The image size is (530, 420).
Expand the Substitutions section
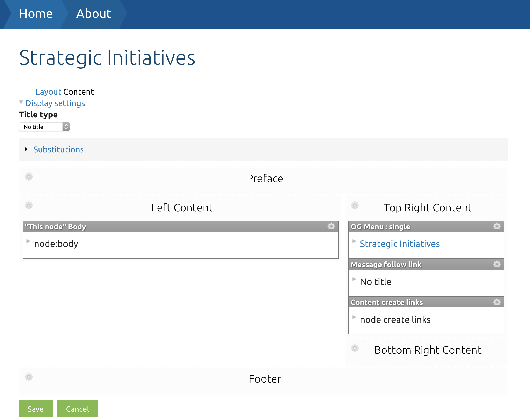click(x=59, y=149)
